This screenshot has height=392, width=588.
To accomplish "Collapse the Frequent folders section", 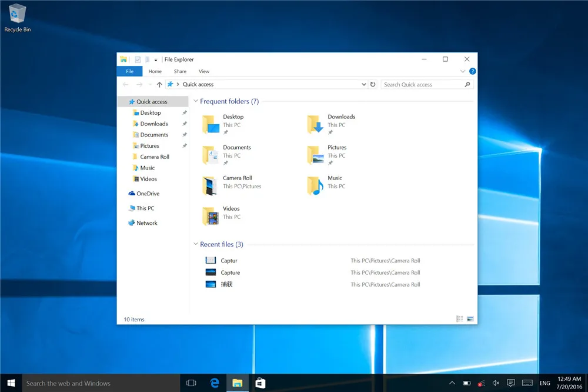I will tap(196, 102).
